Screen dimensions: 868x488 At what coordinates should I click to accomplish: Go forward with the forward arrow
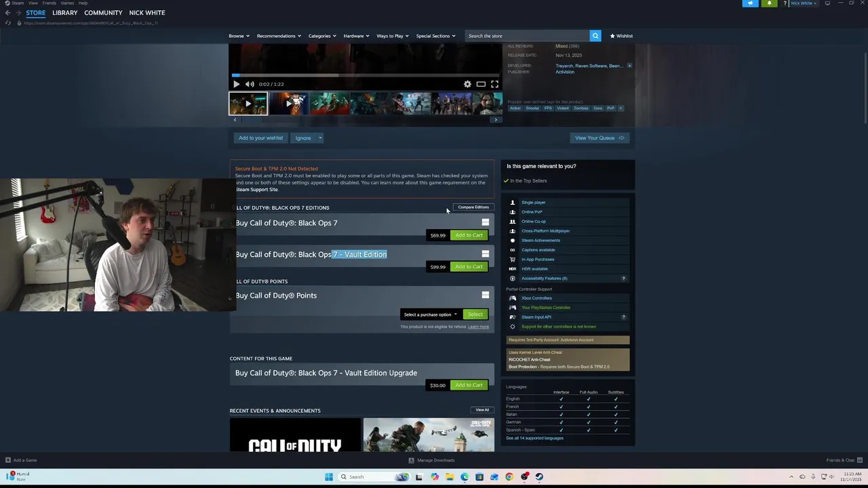(x=18, y=13)
